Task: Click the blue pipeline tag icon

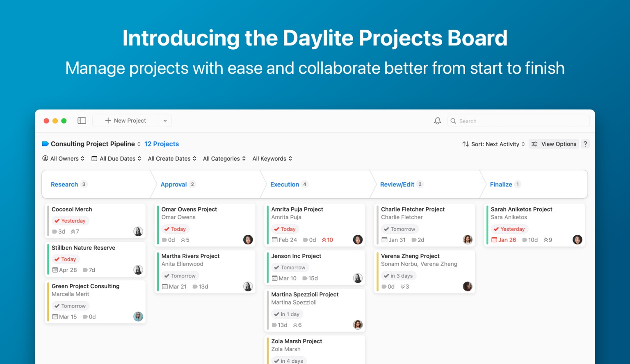Action: [45, 144]
